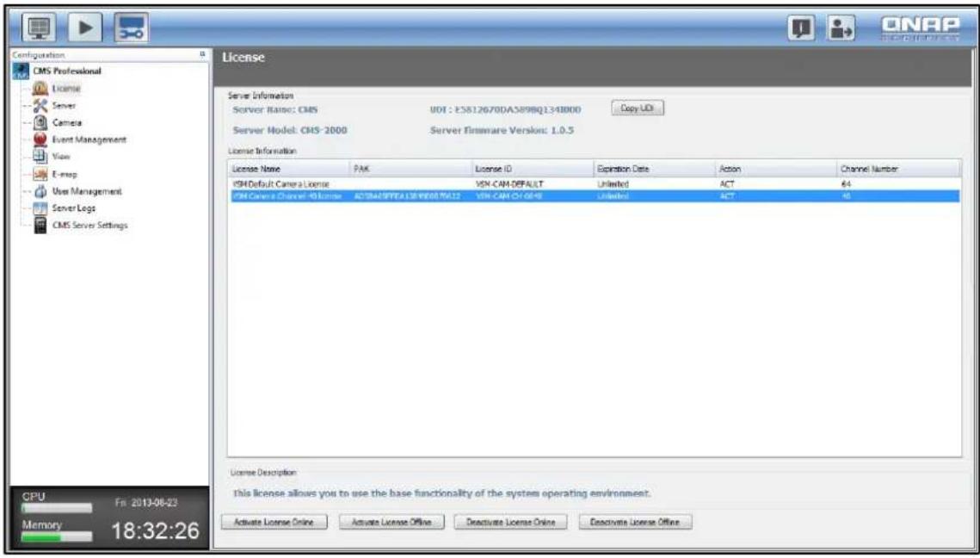Click the Memory usage bar
Viewport: 980px width, 558px height.
[57, 536]
